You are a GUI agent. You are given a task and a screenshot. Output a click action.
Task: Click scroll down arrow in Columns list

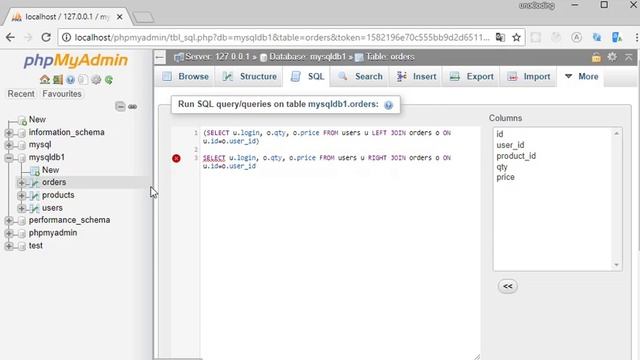(616, 265)
